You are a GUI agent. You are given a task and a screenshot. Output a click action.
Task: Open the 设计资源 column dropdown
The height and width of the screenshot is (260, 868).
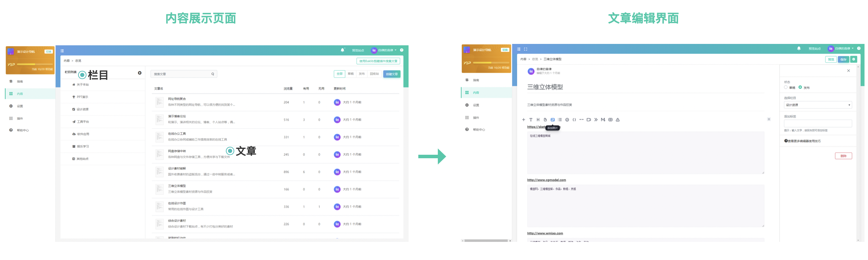818,105
